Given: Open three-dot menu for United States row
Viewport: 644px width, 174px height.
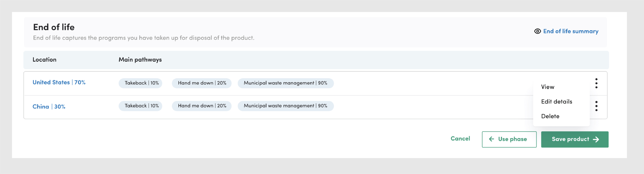Looking at the screenshot, I should [596, 83].
